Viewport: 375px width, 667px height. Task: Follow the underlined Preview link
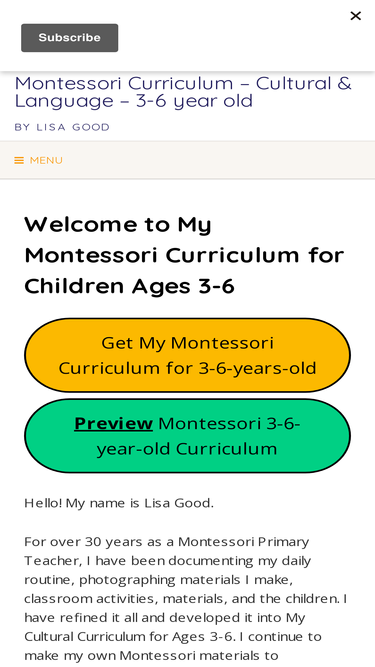[114, 423]
